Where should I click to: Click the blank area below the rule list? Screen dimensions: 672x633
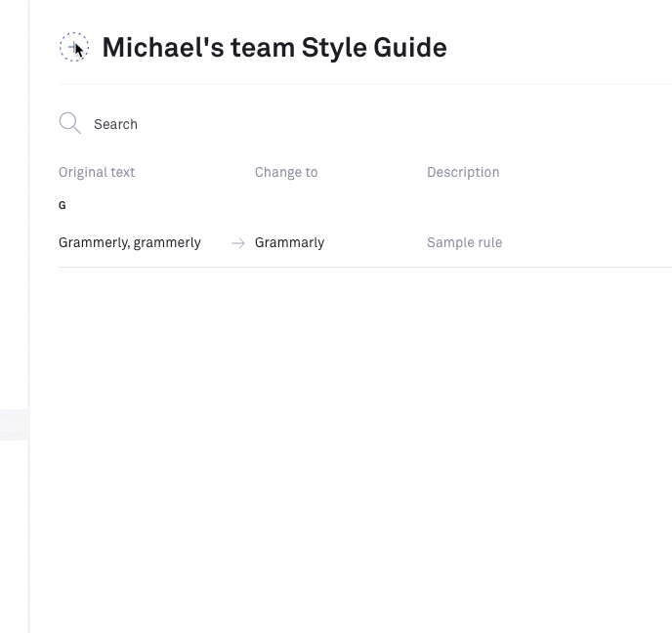click(352, 440)
